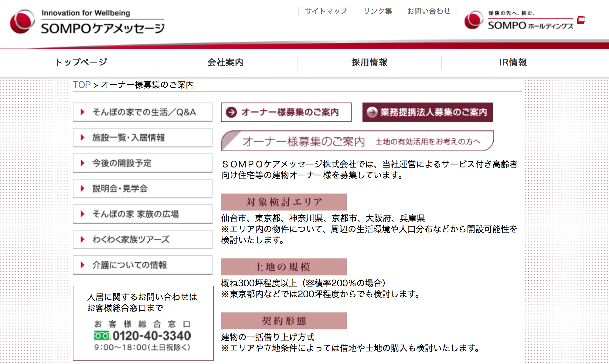Click the red external-window icon beside SOMPO Holdings
Screen dimensions: 609x364
click(x=581, y=20)
